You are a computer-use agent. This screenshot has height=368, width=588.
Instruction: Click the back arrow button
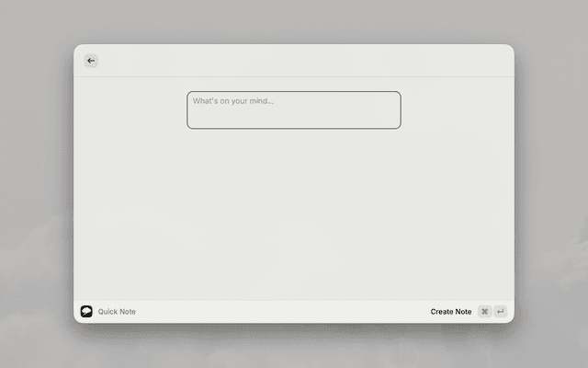(91, 61)
